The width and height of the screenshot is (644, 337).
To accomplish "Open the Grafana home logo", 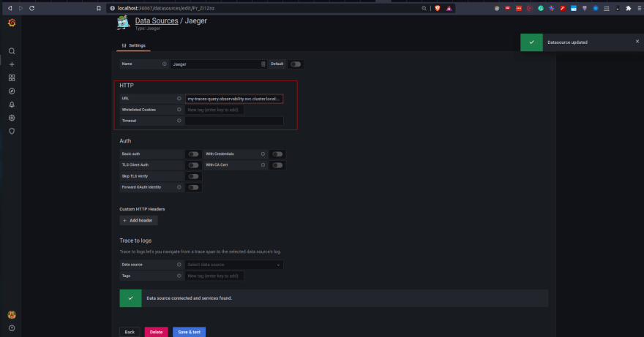I will tap(12, 23).
